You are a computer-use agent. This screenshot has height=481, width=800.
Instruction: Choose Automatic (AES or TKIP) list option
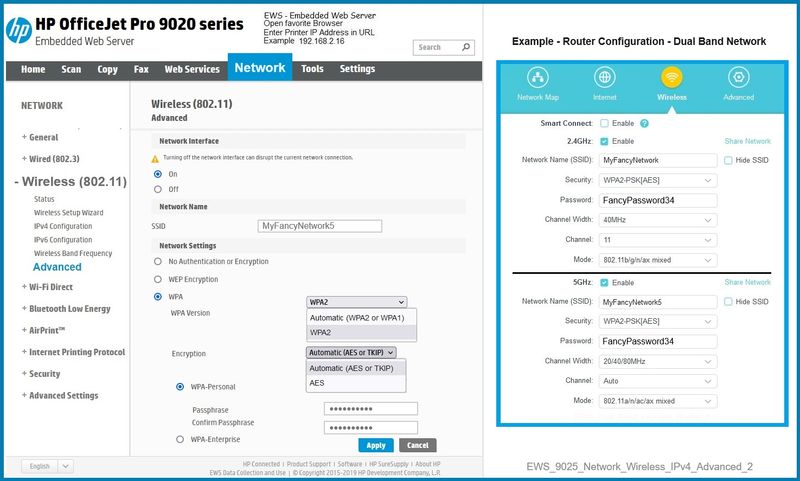point(356,368)
